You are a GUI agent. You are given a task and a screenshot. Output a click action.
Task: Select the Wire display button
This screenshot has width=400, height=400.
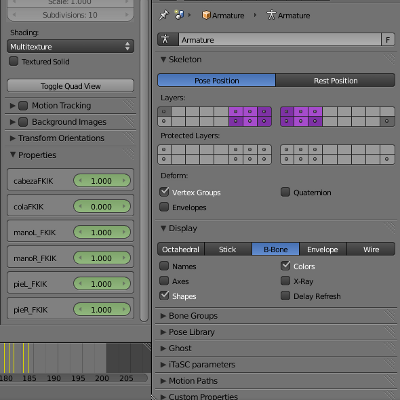pyautogui.click(x=371, y=249)
